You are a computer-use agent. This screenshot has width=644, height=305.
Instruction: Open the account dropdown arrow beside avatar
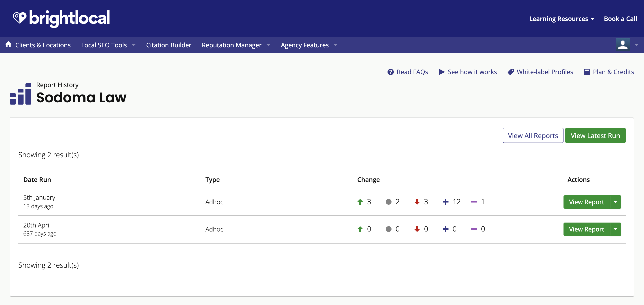(636, 45)
